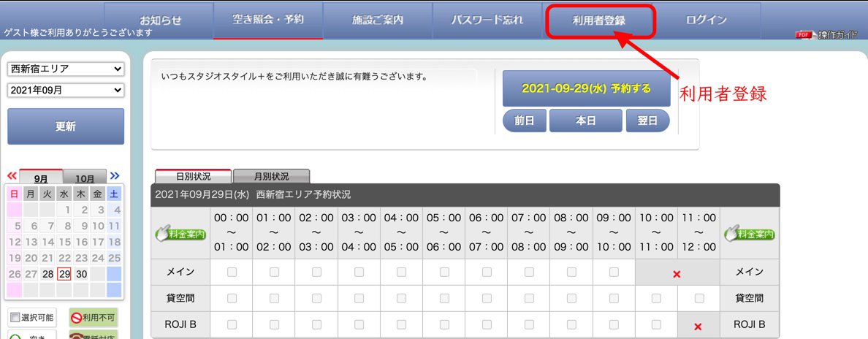The width and height of the screenshot is (868, 339).
Task: Go to next month with » arrows
Action: (x=115, y=176)
